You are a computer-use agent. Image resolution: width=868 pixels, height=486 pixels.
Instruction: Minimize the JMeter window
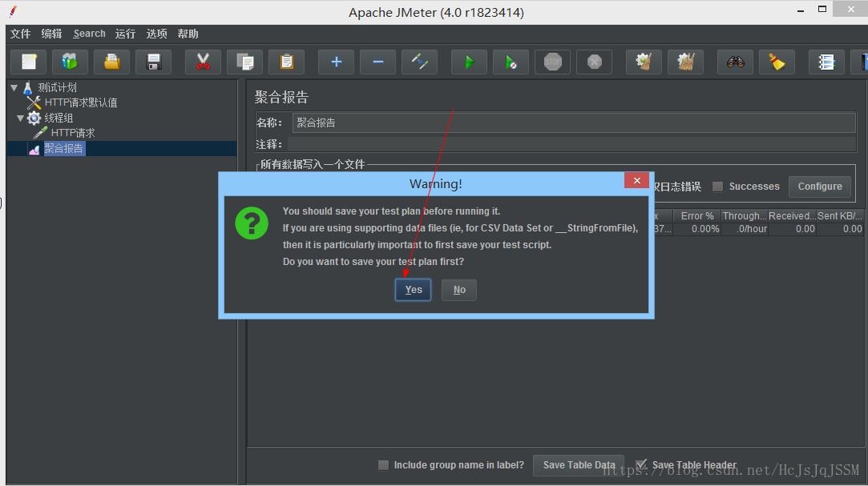801,10
